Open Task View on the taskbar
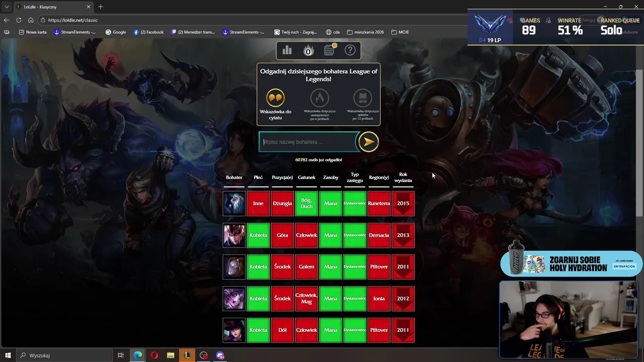This screenshot has width=644, height=362. tap(121, 355)
